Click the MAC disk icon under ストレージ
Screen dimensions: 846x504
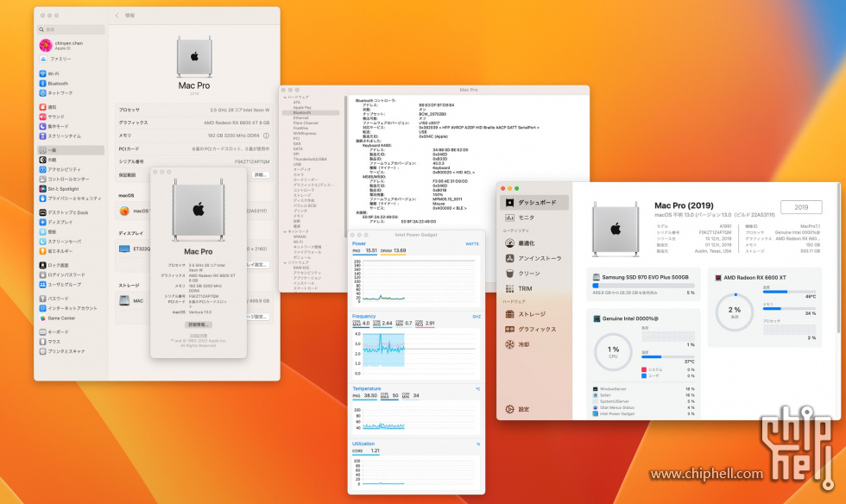click(x=124, y=300)
